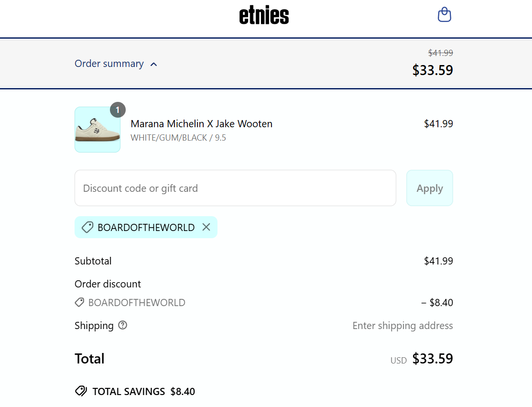Click the USD total amount $33.59
Image resolution: width=532 pixels, height=407 pixels.
point(433,359)
